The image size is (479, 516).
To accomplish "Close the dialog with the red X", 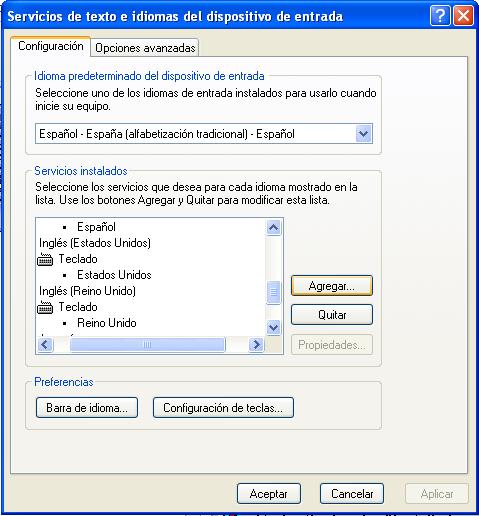I will point(463,15).
